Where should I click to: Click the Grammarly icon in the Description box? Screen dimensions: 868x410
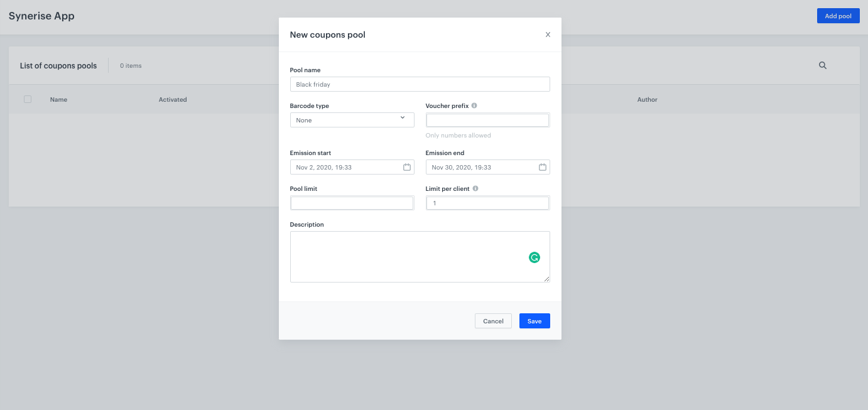(x=534, y=257)
